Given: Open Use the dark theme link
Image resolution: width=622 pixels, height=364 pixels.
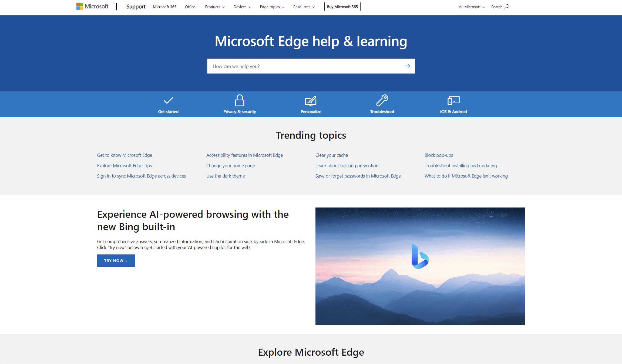Looking at the screenshot, I should pos(226,176).
